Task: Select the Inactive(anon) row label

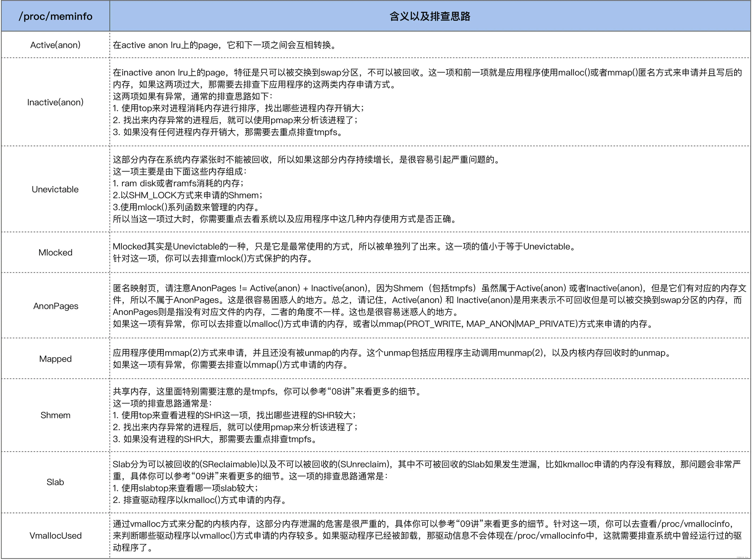Action: [x=55, y=102]
